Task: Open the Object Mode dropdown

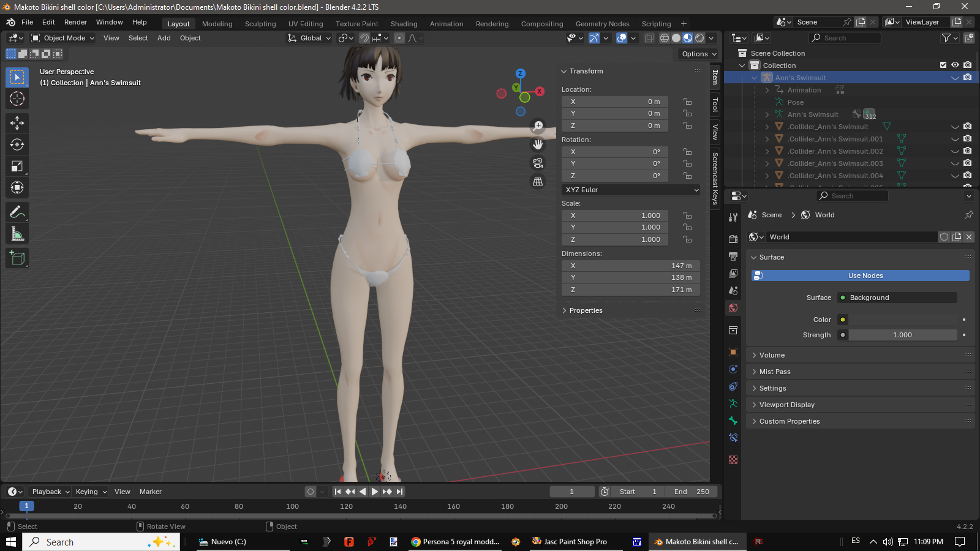Action: click(x=63, y=38)
